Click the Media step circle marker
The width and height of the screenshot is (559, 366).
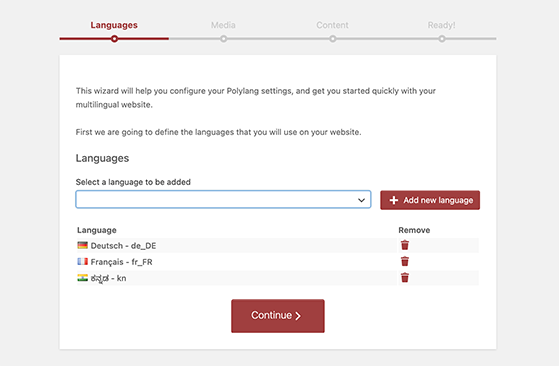click(224, 38)
